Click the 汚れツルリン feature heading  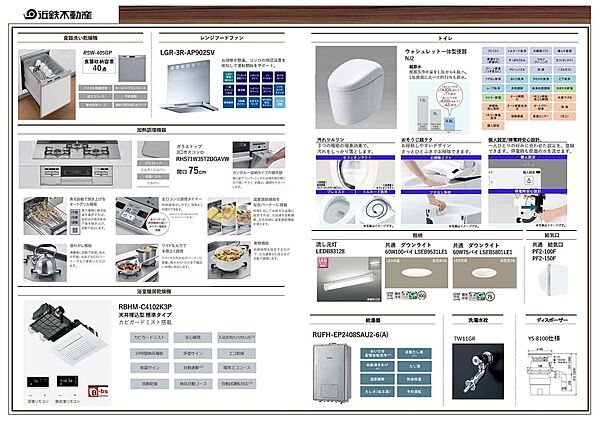[330, 140]
